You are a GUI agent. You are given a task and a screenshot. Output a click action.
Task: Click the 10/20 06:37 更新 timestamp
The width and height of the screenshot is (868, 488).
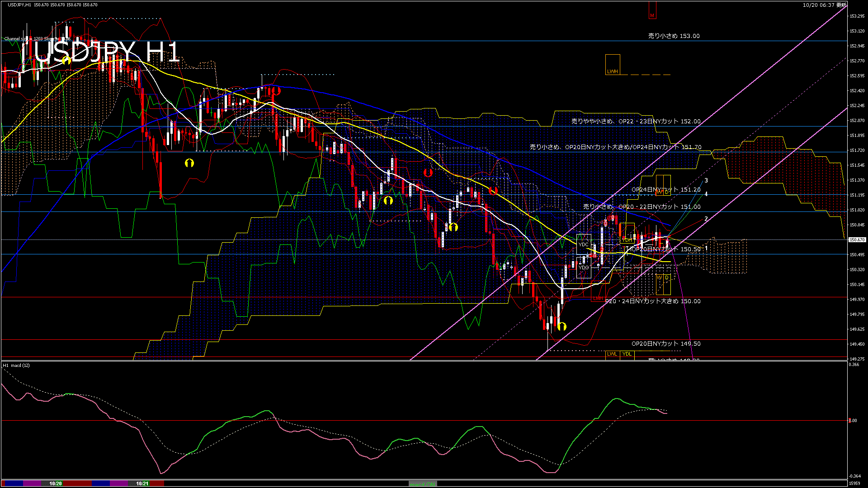pyautogui.click(x=824, y=5)
